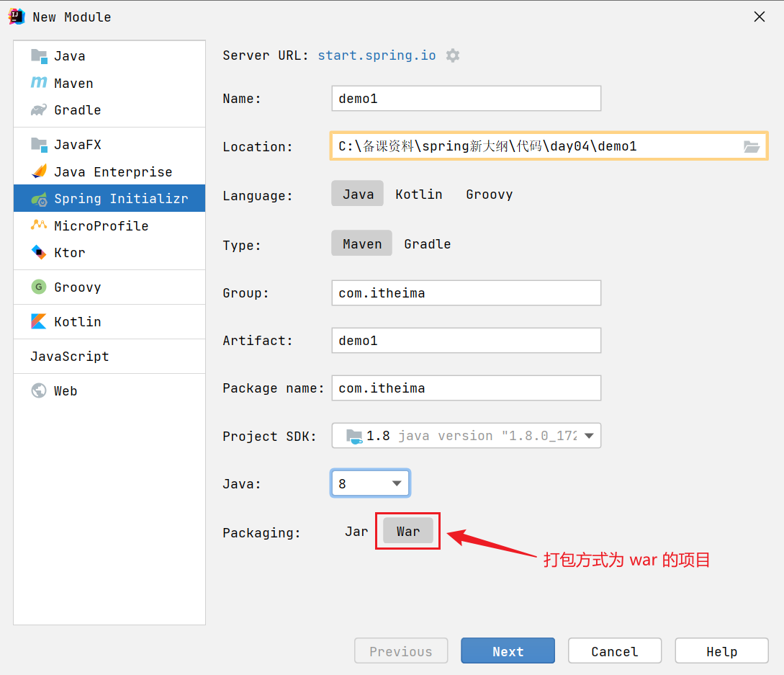Select the War packaging option
The height and width of the screenshot is (675, 784).
pos(408,532)
